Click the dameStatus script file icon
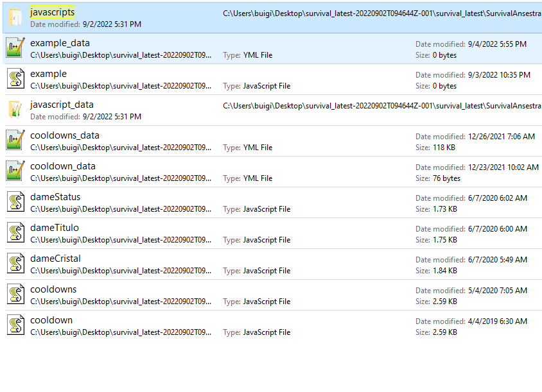The image size is (542, 392). pos(15,202)
